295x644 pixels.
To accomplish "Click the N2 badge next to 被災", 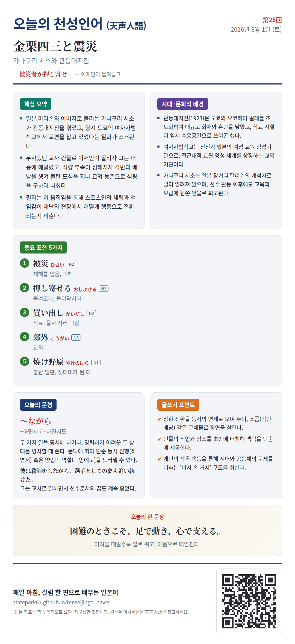I will click(x=71, y=264).
